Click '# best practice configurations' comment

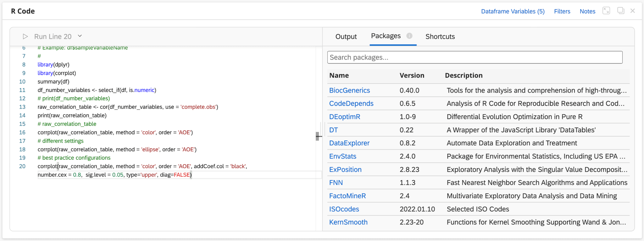point(74,158)
